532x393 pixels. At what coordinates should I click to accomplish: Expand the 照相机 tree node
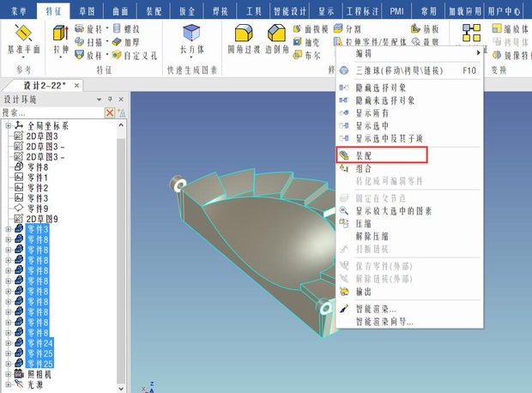(8, 374)
